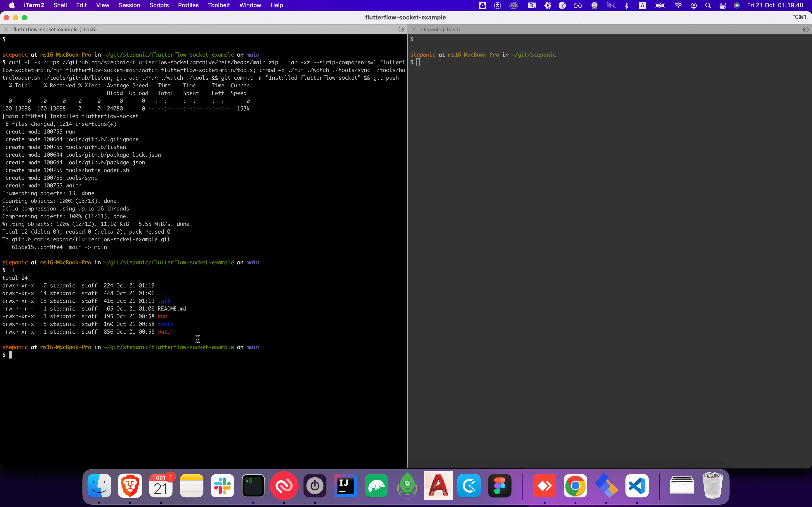Close the flutterflow-socket-example bash pane
This screenshot has height=507, width=812.
pyautogui.click(x=6, y=29)
